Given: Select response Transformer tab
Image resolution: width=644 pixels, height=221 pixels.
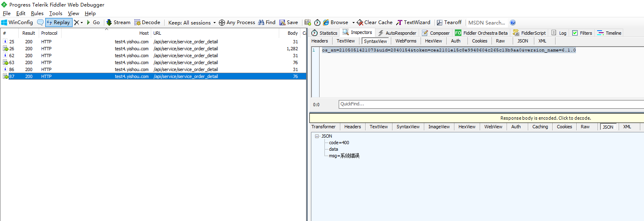Looking at the screenshot, I should (324, 127).
